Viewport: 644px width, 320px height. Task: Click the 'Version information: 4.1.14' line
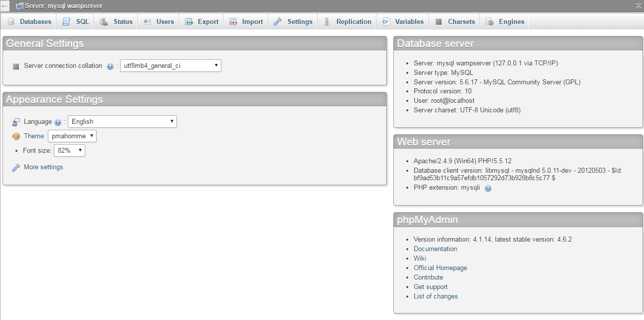click(492, 239)
